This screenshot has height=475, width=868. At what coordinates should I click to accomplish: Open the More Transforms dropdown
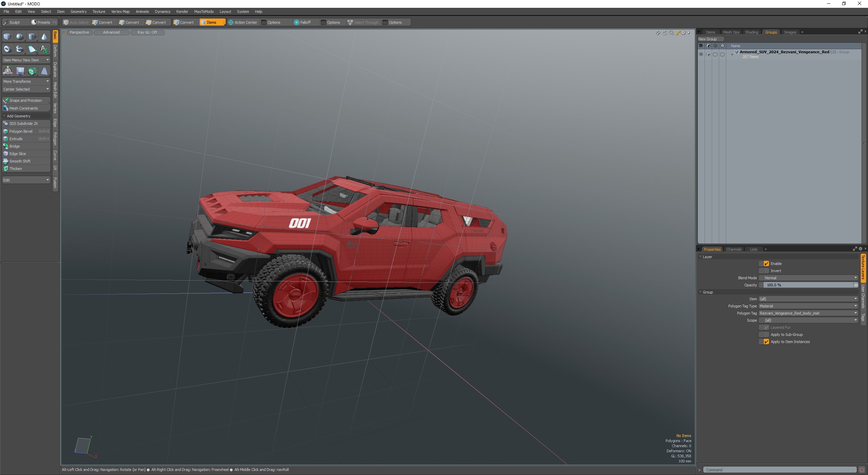click(x=26, y=81)
